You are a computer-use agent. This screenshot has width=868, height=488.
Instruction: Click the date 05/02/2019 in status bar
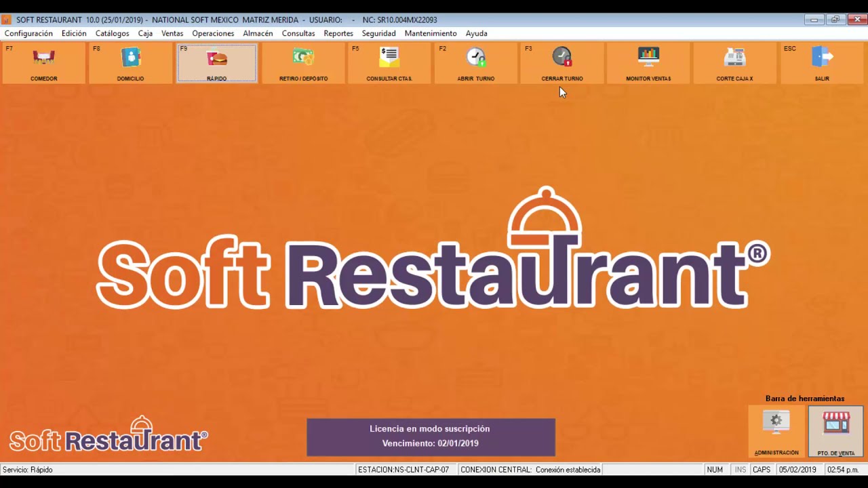click(x=798, y=470)
